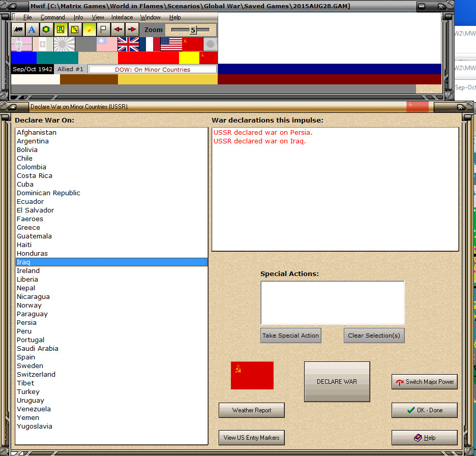
Task: Click the DOW: On Minor Countries phase field
Action: point(153,70)
